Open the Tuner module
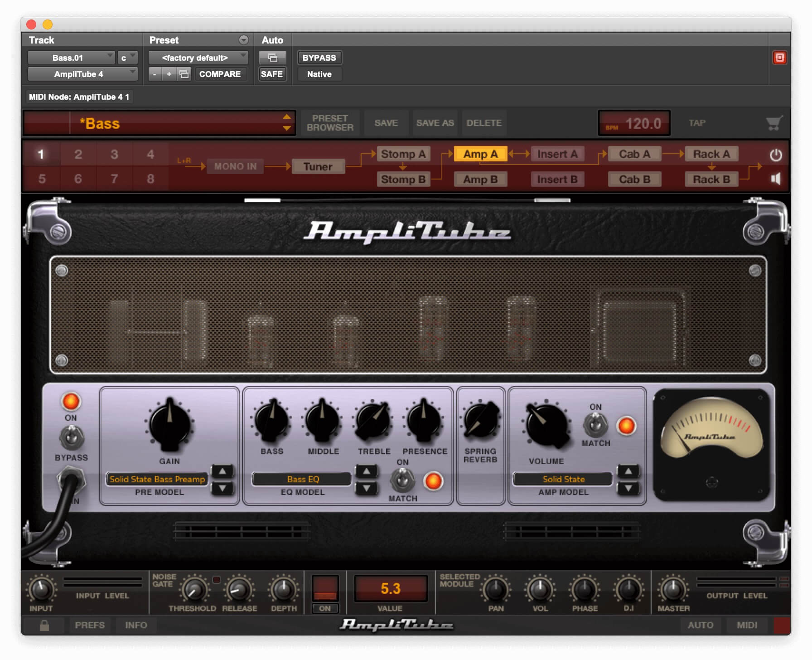Image resolution: width=812 pixels, height=660 pixels. [318, 166]
